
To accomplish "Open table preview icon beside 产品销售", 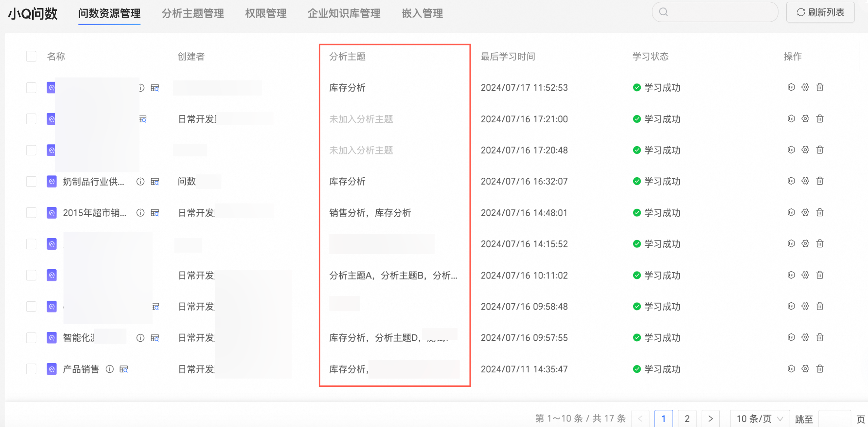I will (124, 369).
